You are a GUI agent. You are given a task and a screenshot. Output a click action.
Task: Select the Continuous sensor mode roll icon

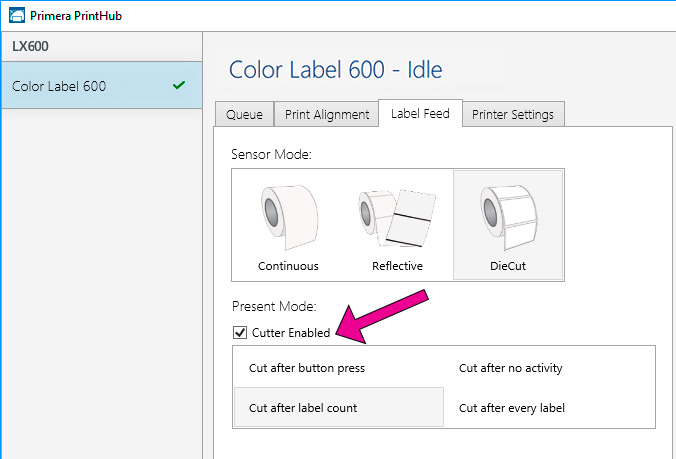288,218
